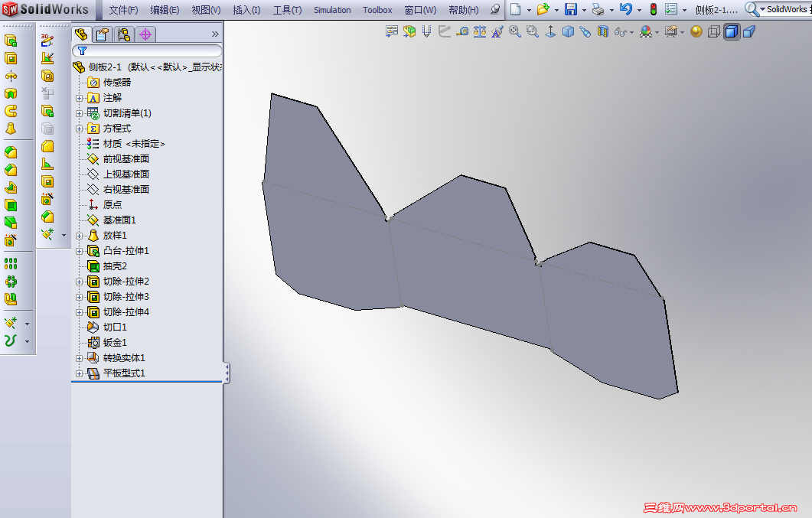Select the 钣金1 feature in tree

point(115,343)
